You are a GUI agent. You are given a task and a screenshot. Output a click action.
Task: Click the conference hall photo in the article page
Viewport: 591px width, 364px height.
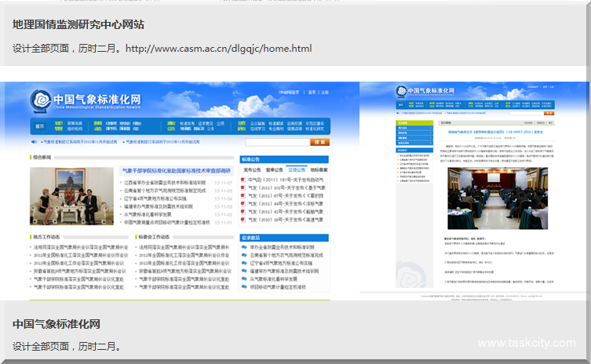click(498, 198)
